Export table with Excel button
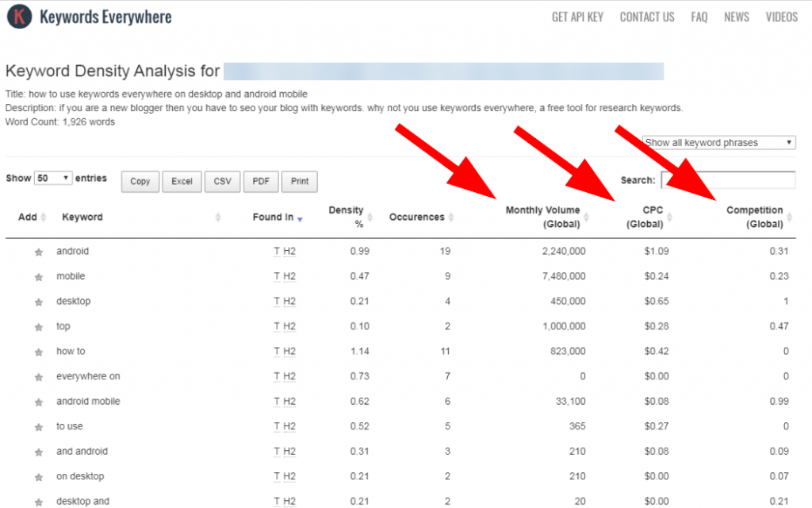Image resolution: width=812 pixels, height=508 pixels. [x=182, y=182]
